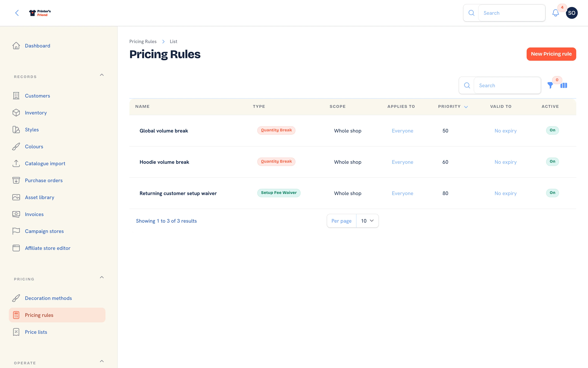Screen dimensions: 588x368
Task: Click the Inventory box icon
Action: click(16, 113)
